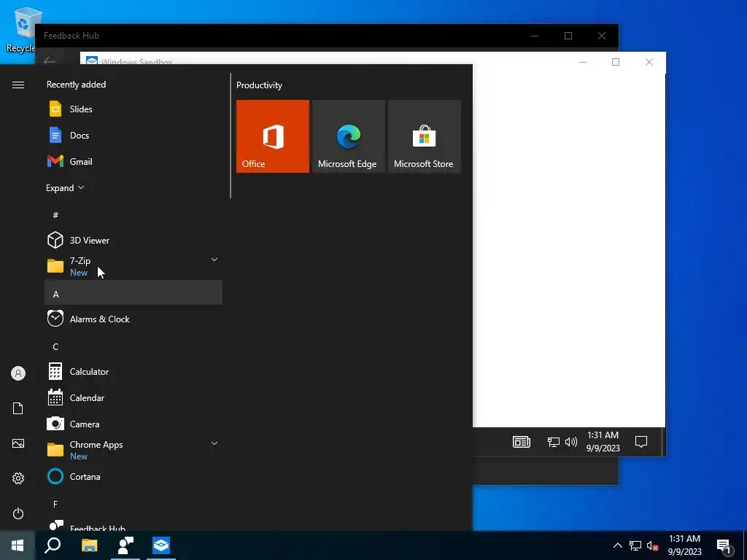This screenshot has width=747, height=560.
Task: Open the Chrome Apps folder entry
Action: (x=133, y=450)
